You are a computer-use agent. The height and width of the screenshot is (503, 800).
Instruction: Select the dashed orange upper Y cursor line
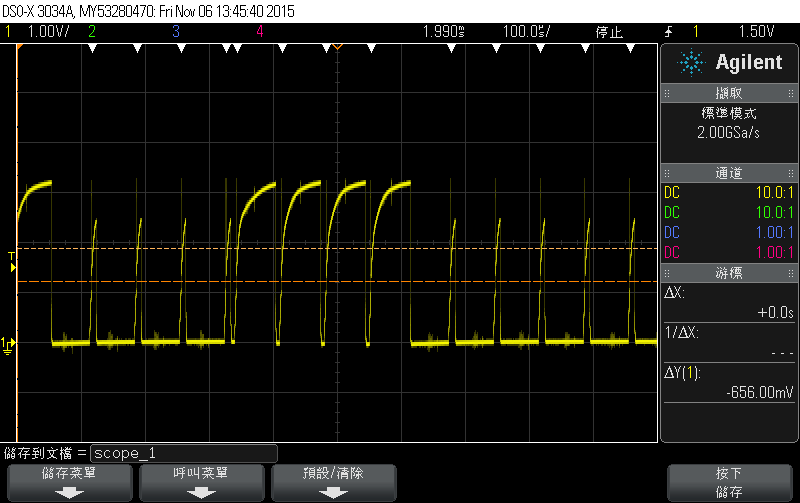pyautogui.click(x=337, y=248)
